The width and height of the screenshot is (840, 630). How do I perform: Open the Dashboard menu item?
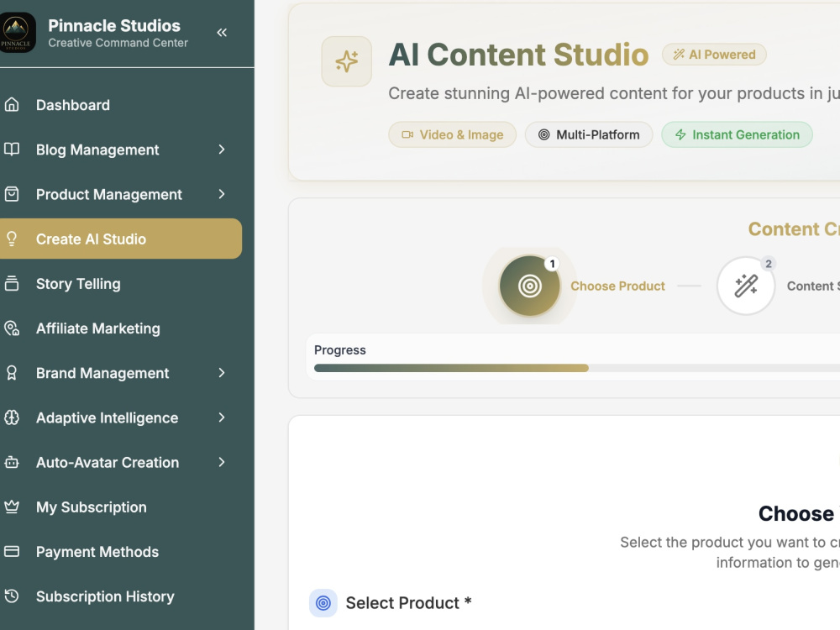click(x=121, y=105)
